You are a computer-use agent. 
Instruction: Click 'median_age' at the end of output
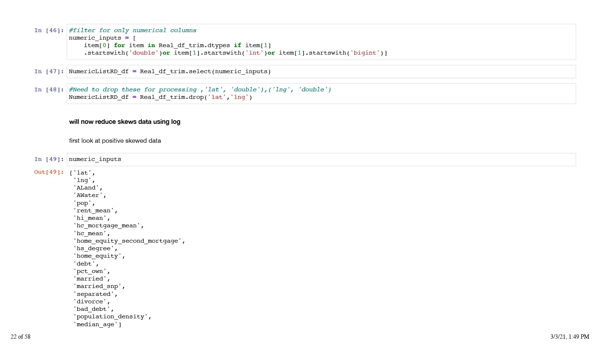click(x=95, y=324)
